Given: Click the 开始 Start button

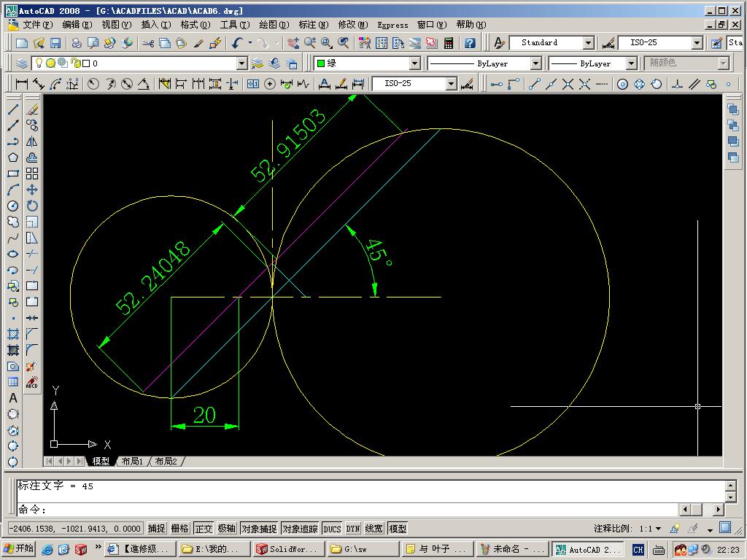Looking at the screenshot, I should coord(19,548).
